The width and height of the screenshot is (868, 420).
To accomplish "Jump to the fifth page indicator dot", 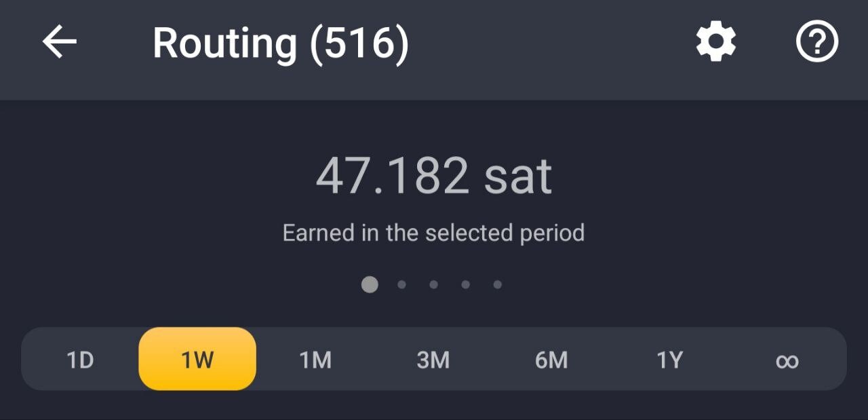I will 497,285.
